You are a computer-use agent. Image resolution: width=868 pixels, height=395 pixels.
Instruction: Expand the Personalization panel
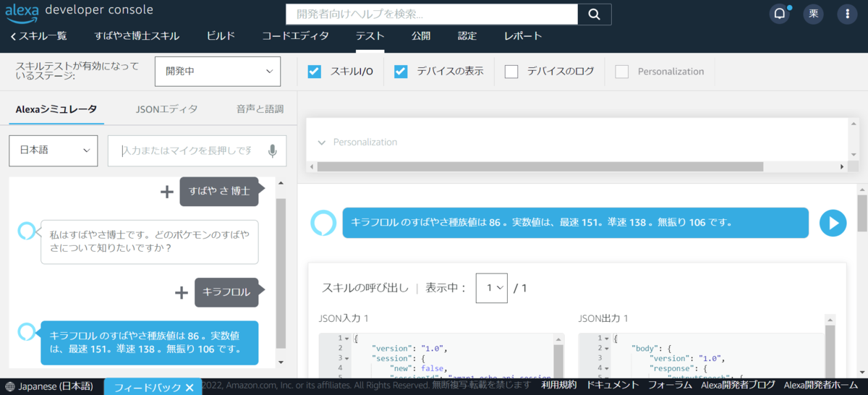(322, 143)
